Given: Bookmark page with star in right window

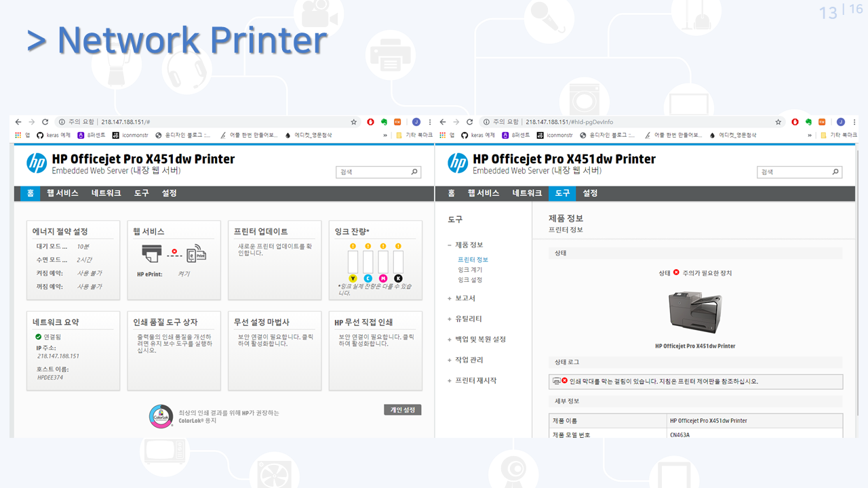Looking at the screenshot, I should (778, 122).
